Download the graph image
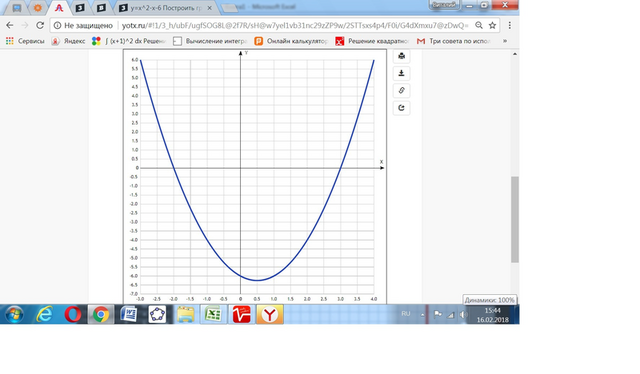Image resolution: width=640 pixels, height=374 pixels. [x=401, y=73]
